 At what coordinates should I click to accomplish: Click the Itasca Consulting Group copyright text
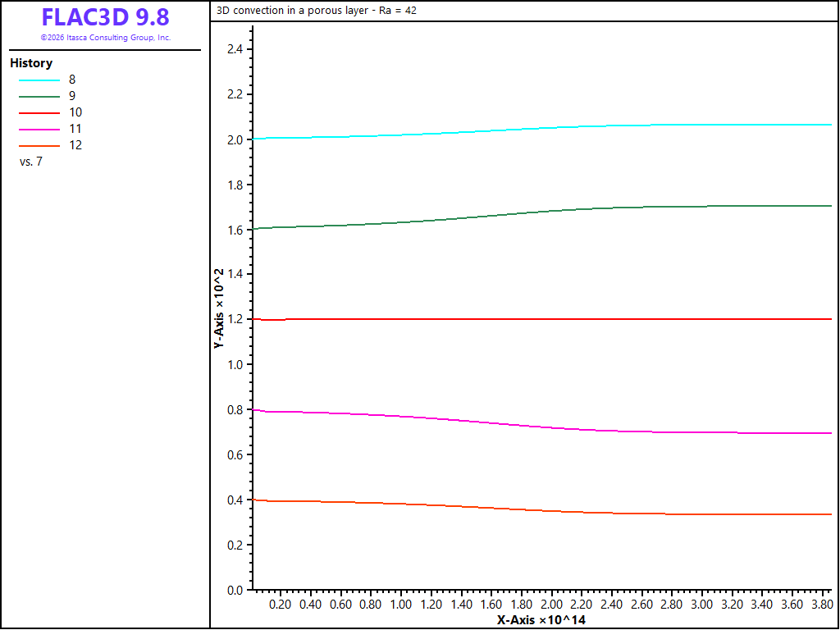coord(106,38)
